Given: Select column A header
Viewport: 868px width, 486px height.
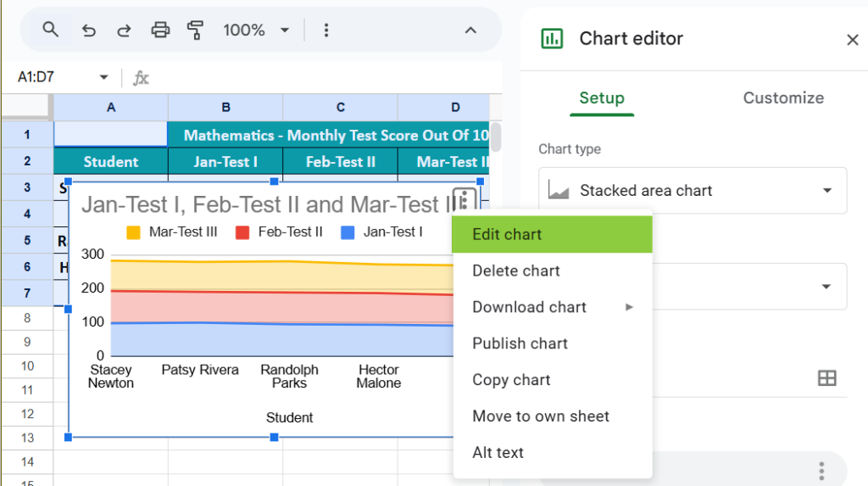Looking at the screenshot, I should coord(111,108).
